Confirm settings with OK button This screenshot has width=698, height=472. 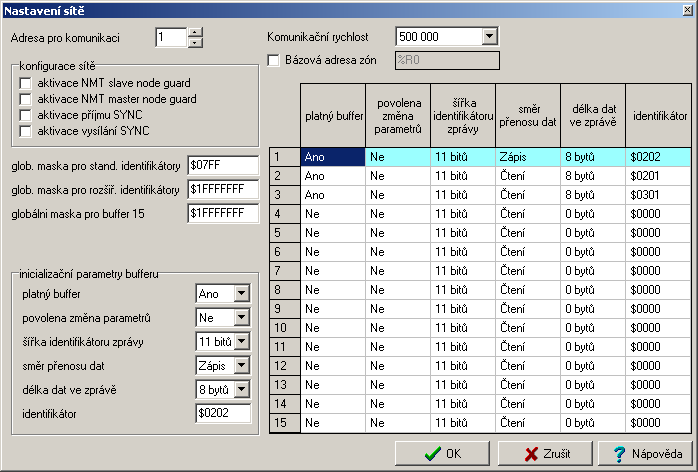click(442, 454)
